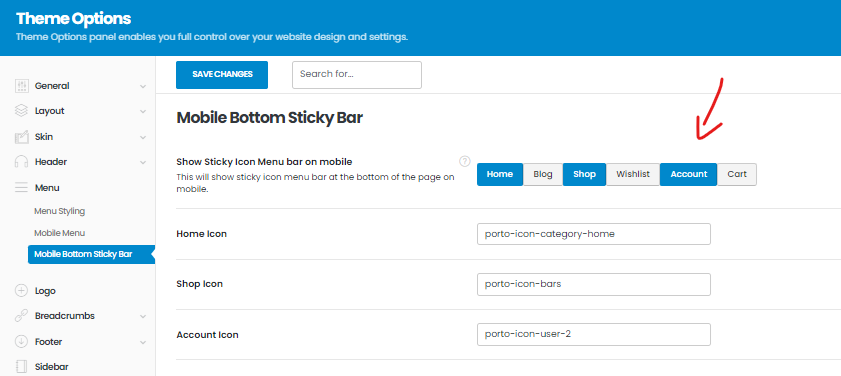The height and width of the screenshot is (376, 841).
Task: Click the Menu hamburger icon
Action: click(x=21, y=188)
